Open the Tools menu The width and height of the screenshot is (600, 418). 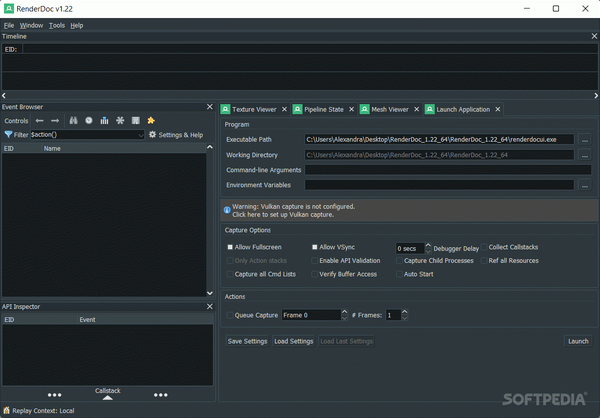point(57,25)
